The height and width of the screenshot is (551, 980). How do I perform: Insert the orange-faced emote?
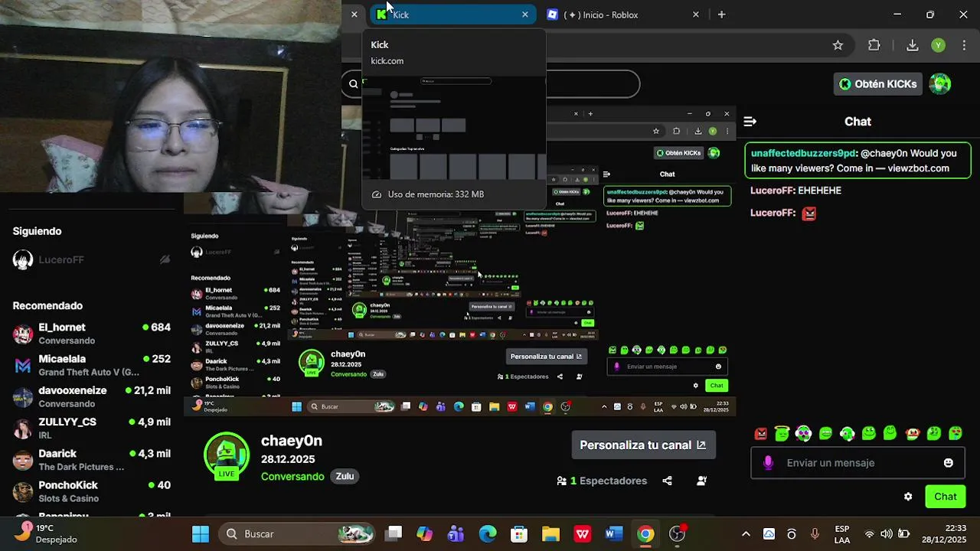tap(913, 434)
